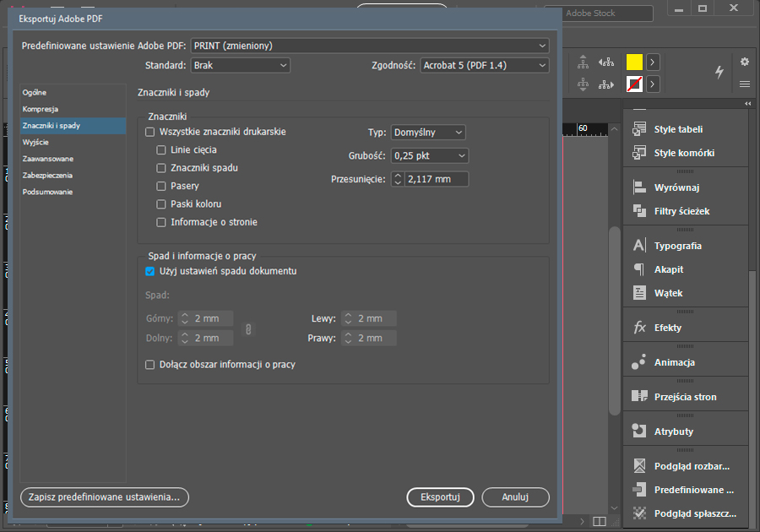Click the vertical document scrollbar thumb
The width and height of the screenshot is (760, 532).
pos(615,321)
